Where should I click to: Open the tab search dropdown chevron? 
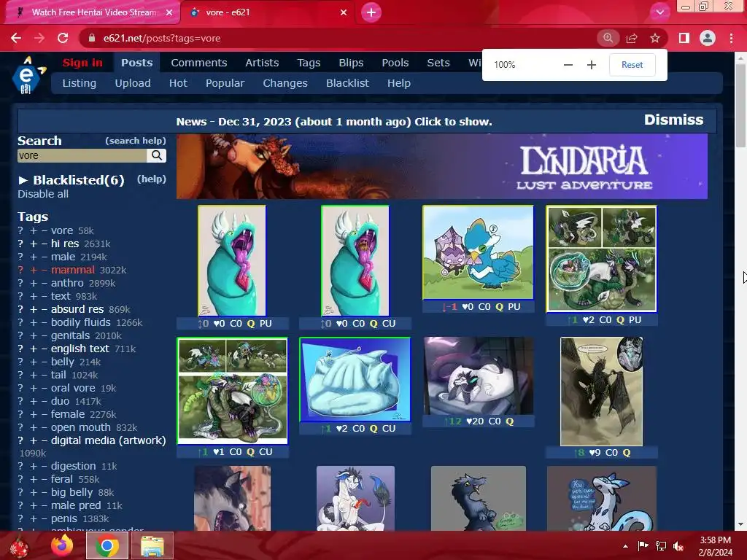[659, 12]
